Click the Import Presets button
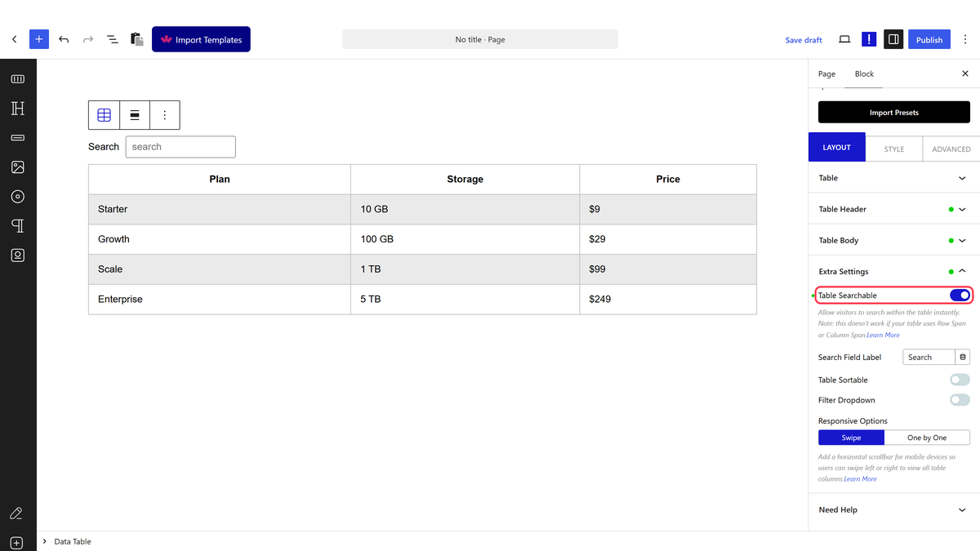980x551 pixels. 894,113
